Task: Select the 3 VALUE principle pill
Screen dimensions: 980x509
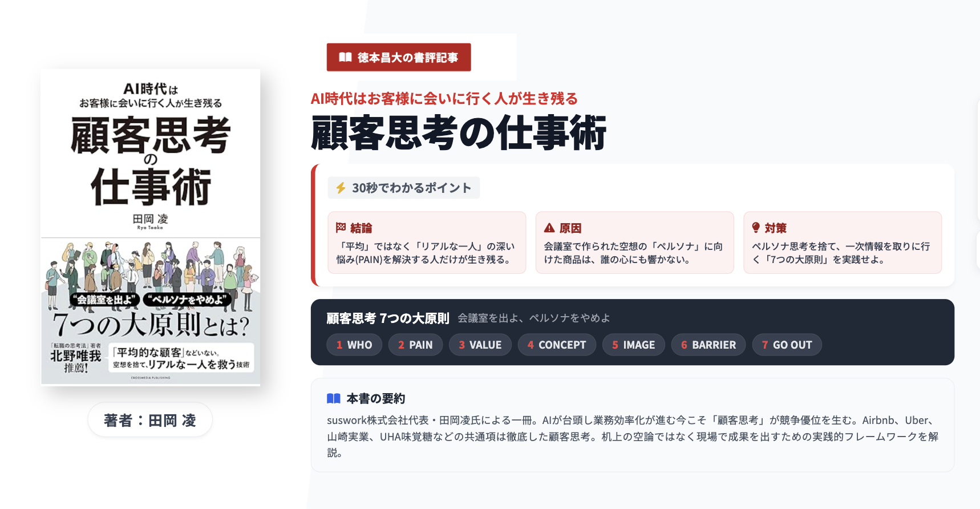Action: (x=480, y=345)
